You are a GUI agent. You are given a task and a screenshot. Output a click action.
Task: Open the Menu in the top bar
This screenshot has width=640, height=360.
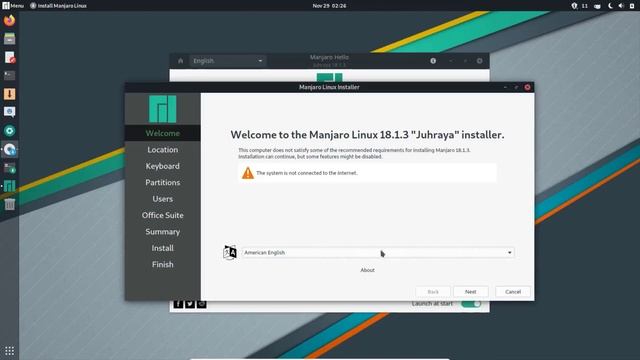pos(13,6)
